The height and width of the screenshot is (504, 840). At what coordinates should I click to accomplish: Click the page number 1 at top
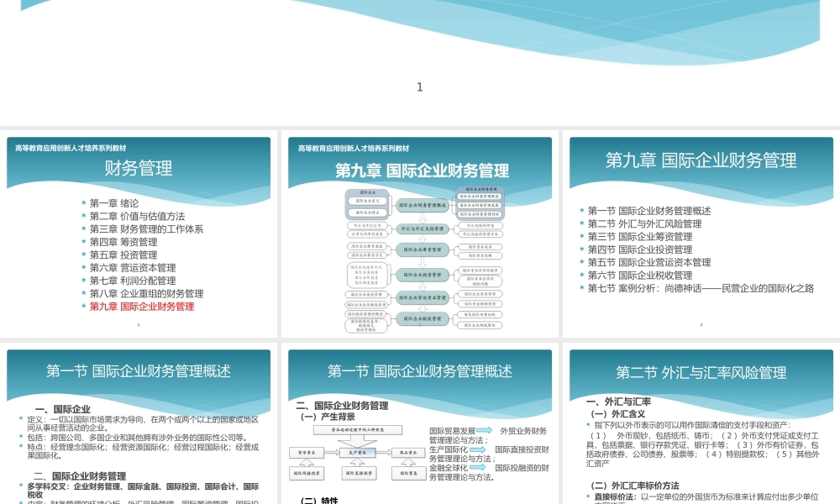[x=419, y=87]
